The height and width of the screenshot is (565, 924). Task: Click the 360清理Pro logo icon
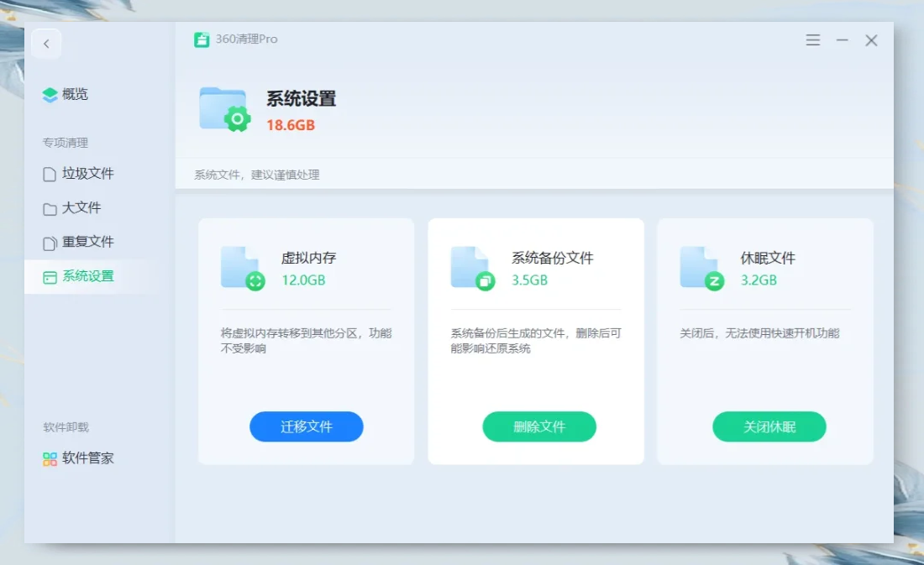click(202, 39)
